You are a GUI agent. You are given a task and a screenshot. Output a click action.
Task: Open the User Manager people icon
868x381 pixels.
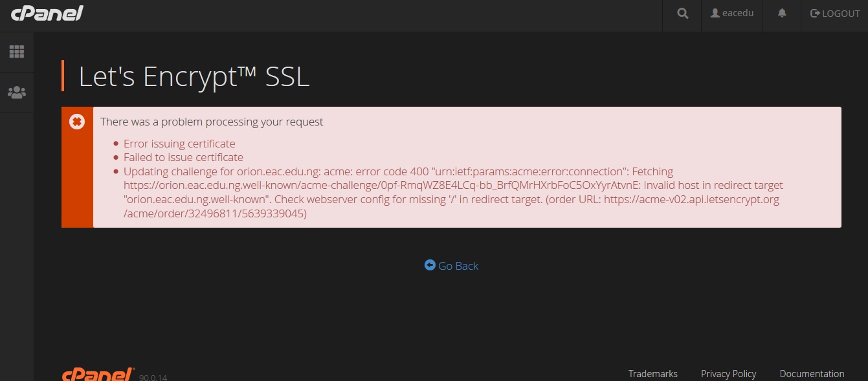pyautogui.click(x=16, y=93)
